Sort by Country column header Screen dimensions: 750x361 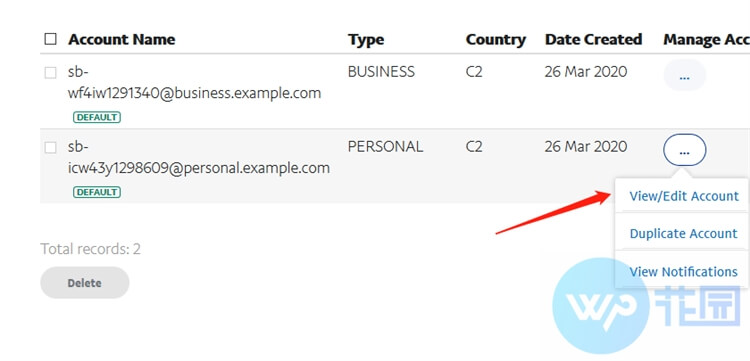point(496,39)
